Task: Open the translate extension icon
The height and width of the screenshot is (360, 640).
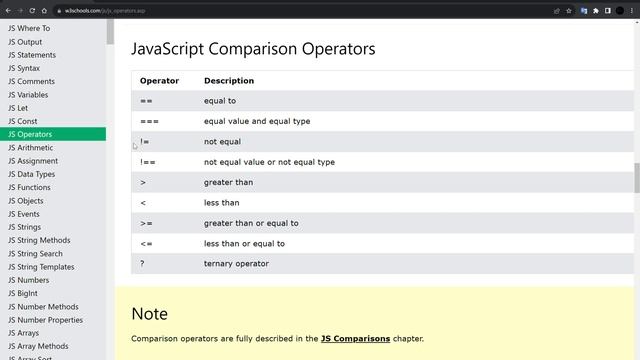Action: [x=584, y=11]
